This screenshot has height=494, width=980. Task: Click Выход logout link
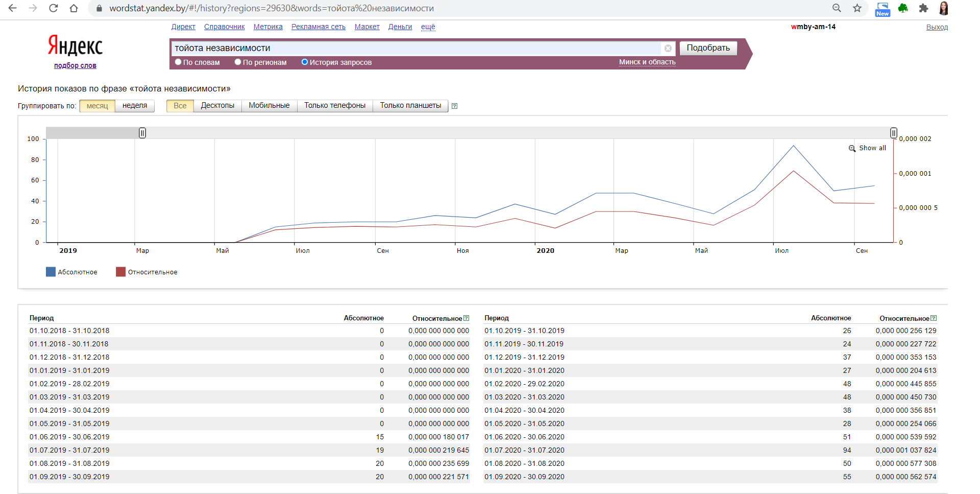937,27
